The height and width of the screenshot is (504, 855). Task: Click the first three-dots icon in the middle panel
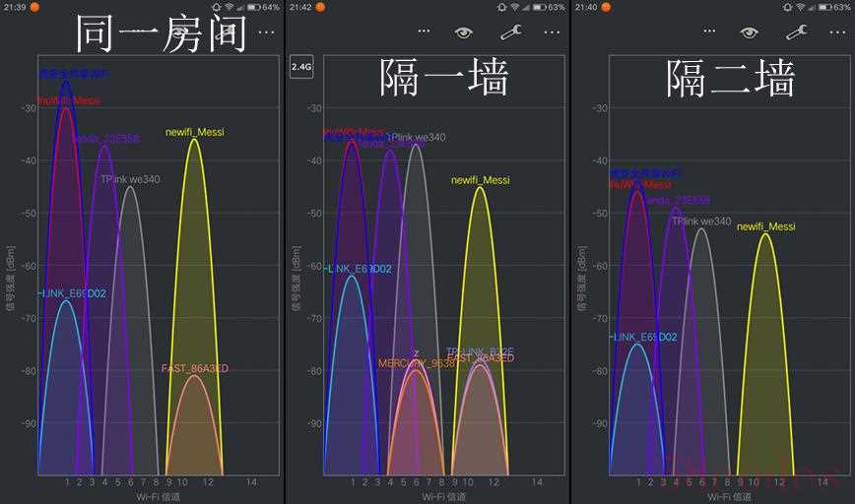click(424, 31)
